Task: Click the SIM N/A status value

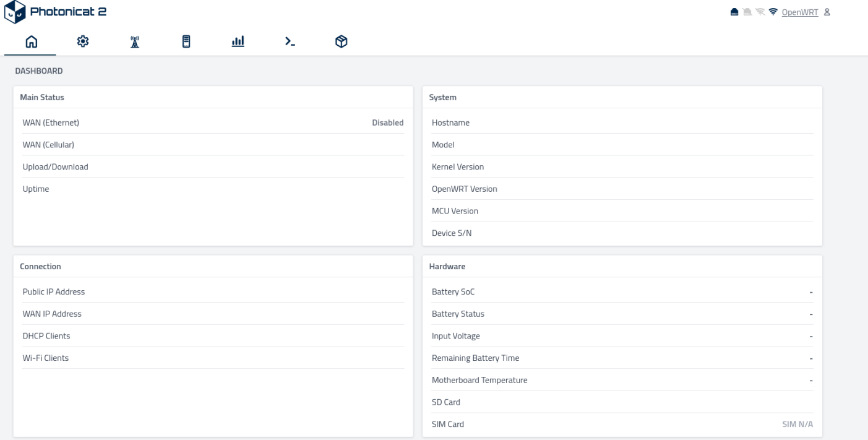Action: coord(797,425)
